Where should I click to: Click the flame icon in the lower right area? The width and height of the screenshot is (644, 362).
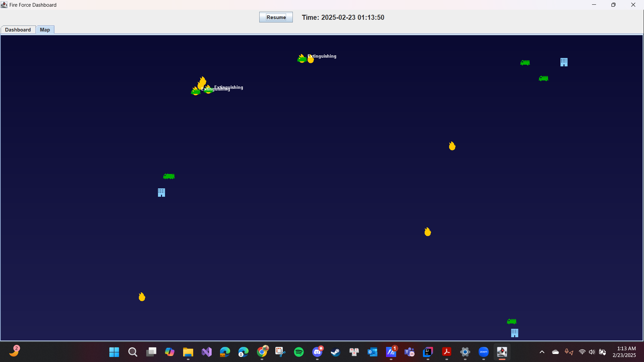[x=428, y=232]
